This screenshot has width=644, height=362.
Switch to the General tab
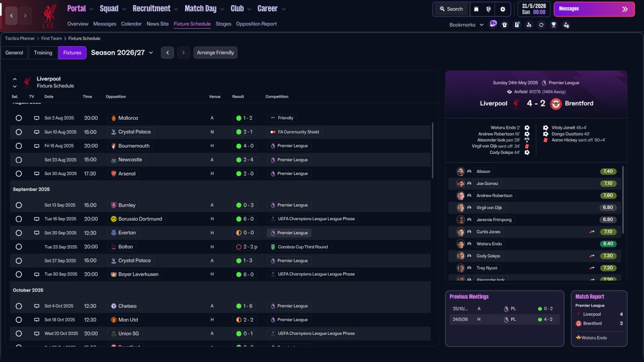click(14, 53)
